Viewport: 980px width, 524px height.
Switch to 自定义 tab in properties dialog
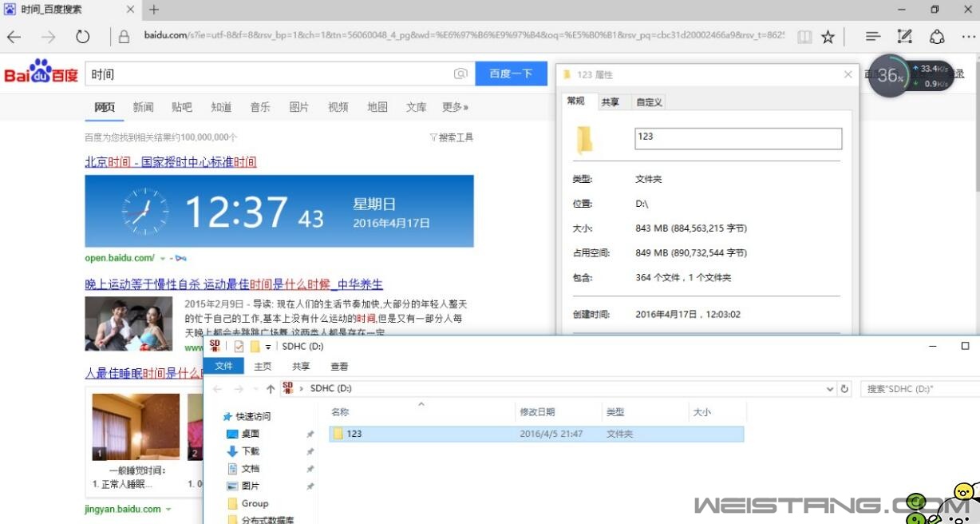[649, 102]
